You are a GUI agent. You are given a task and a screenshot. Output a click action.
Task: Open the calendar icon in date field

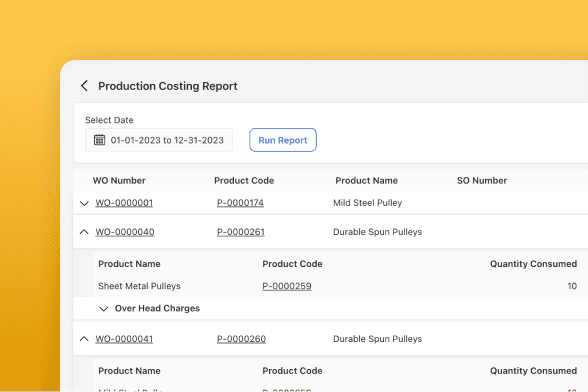coord(99,140)
